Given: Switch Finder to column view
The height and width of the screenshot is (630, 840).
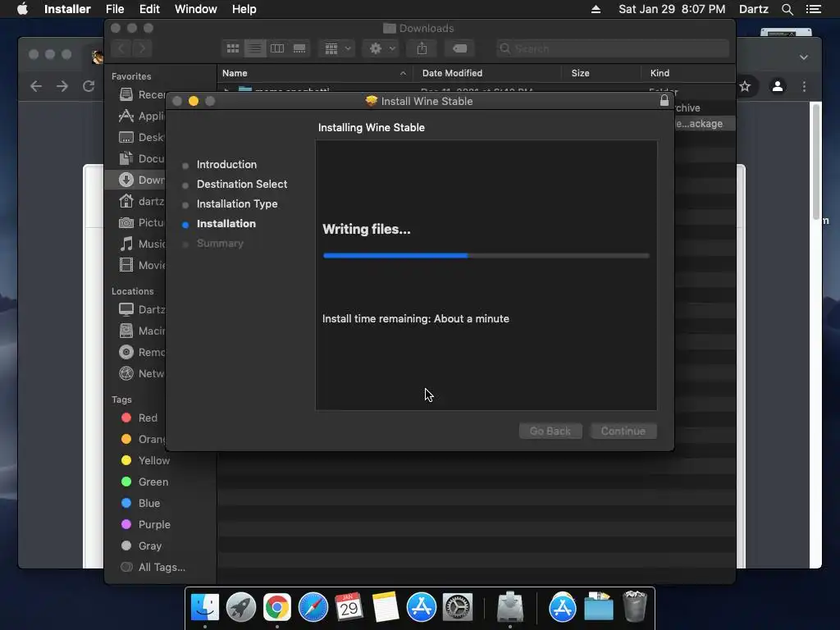Looking at the screenshot, I should tap(277, 48).
